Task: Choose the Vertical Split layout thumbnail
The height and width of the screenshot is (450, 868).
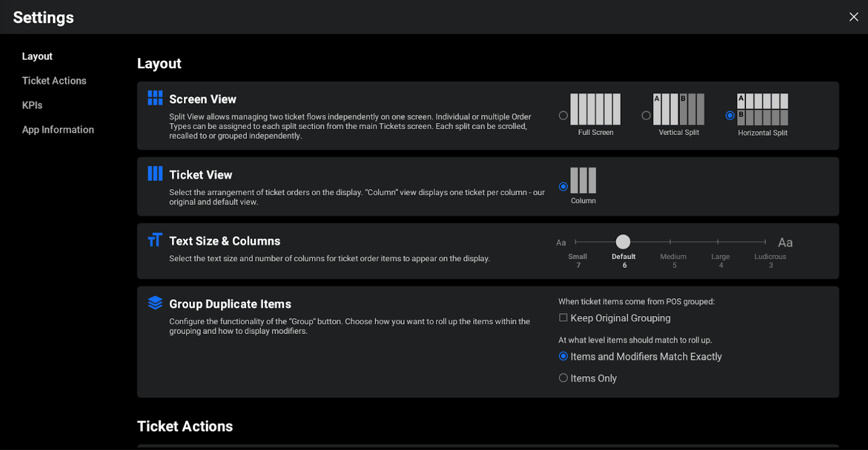Action: (x=679, y=109)
